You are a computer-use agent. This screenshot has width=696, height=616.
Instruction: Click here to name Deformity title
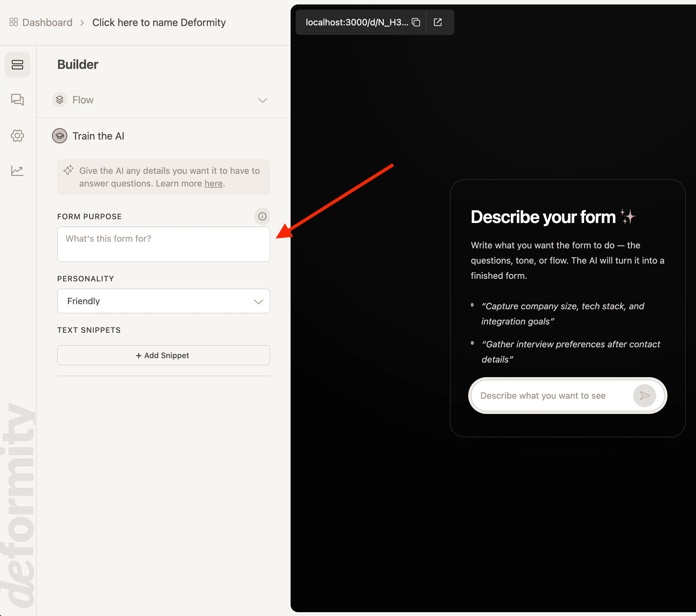(x=159, y=23)
